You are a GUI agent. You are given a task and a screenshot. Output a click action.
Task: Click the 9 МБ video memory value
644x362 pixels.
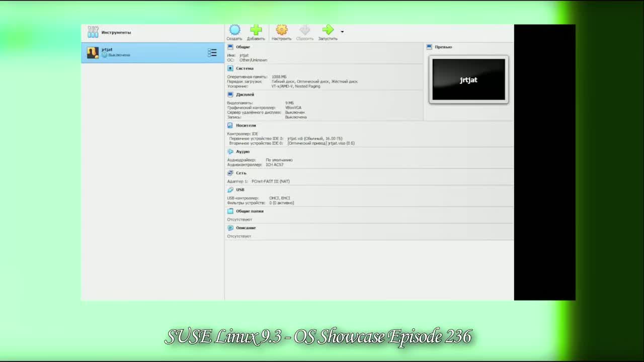pyautogui.click(x=289, y=103)
